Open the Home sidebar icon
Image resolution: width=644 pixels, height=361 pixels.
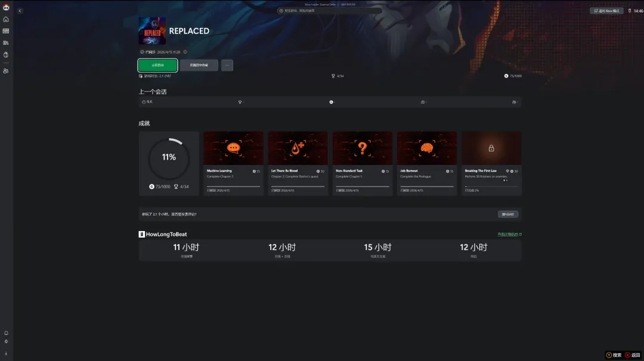click(6, 19)
